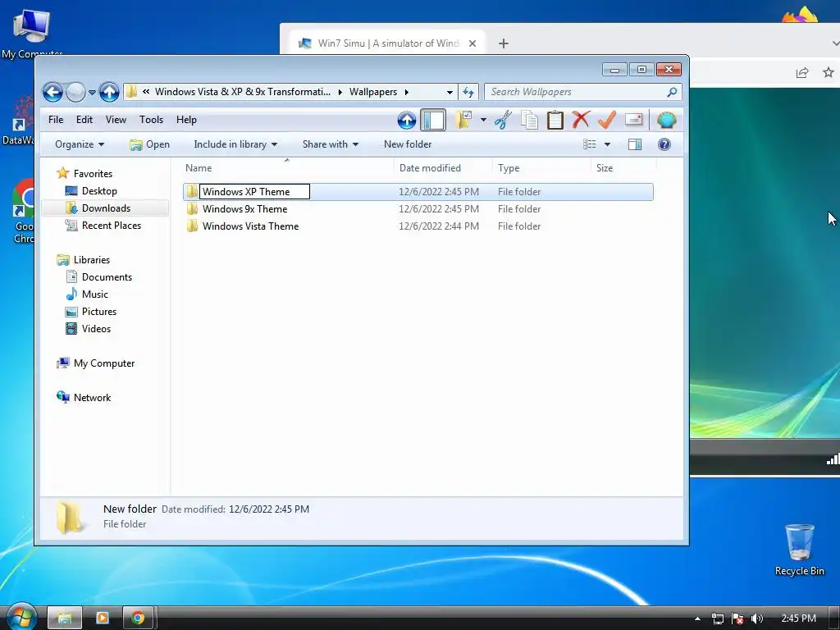The height and width of the screenshot is (630, 840).
Task: Sort by the Date modified column header
Action: (x=442, y=167)
